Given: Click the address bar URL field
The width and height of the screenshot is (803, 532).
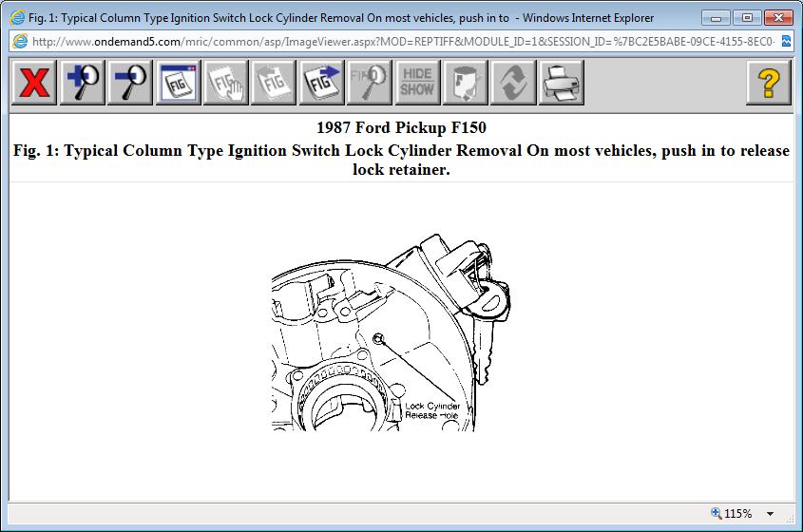Looking at the screenshot, I should (404, 42).
